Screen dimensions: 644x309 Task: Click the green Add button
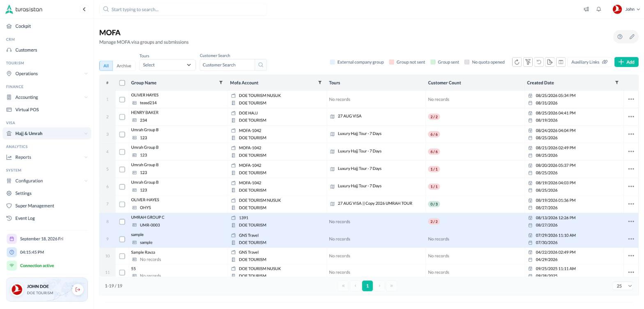pos(626,62)
